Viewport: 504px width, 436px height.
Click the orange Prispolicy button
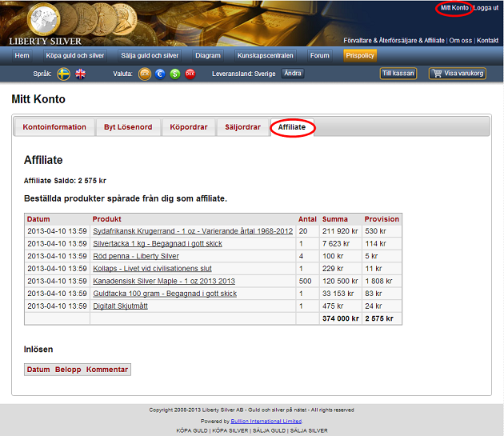click(360, 55)
